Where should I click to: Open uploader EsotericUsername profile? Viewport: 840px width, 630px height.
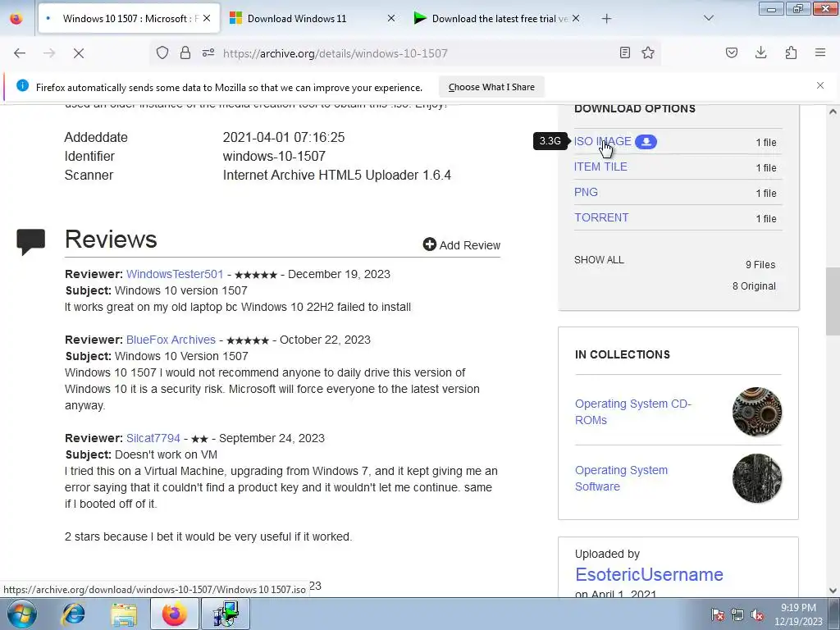[x=650, y=574]
